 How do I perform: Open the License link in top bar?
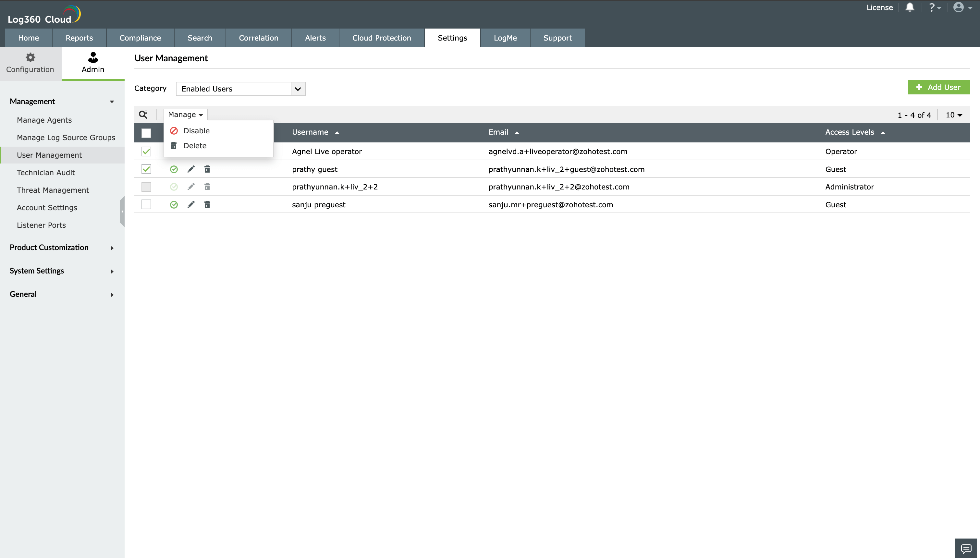(879, 7)
